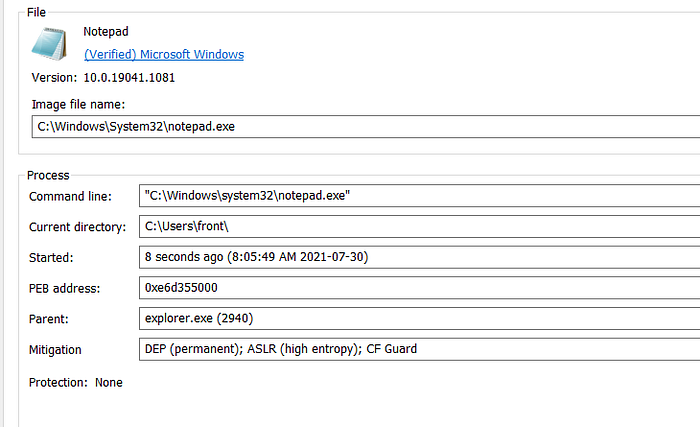700x427 pixels.
Task: Click the Mitigation policies field
Action: pos(419,349)
